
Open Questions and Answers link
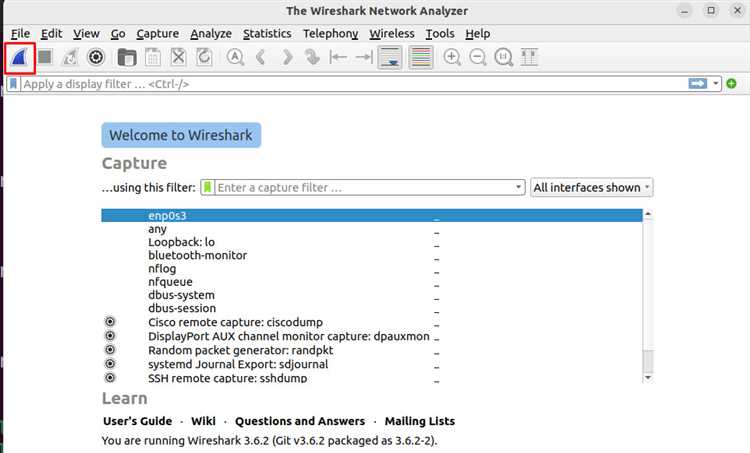(x=300, y=421)
